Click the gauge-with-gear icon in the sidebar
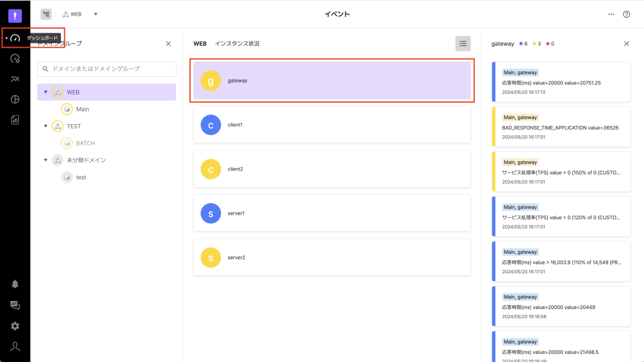This screenshot has height=362, width=644. [15, 59]
